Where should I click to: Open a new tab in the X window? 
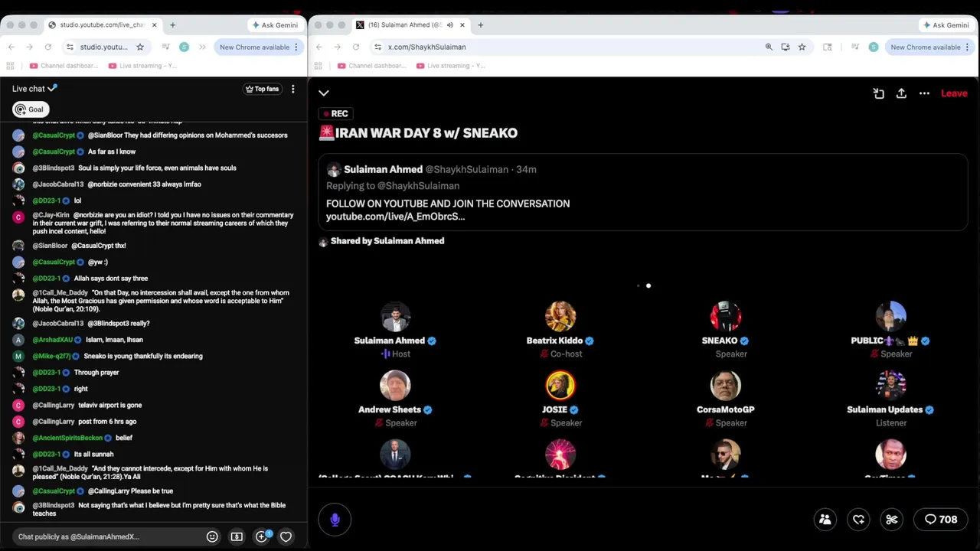(480, 25)
